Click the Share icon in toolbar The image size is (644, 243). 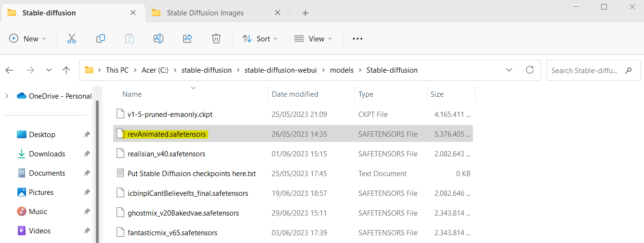[188, 38]
